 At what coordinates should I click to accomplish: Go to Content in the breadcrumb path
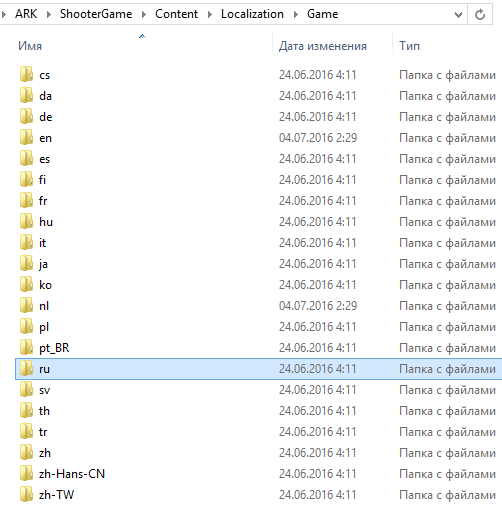pos(176,14)
